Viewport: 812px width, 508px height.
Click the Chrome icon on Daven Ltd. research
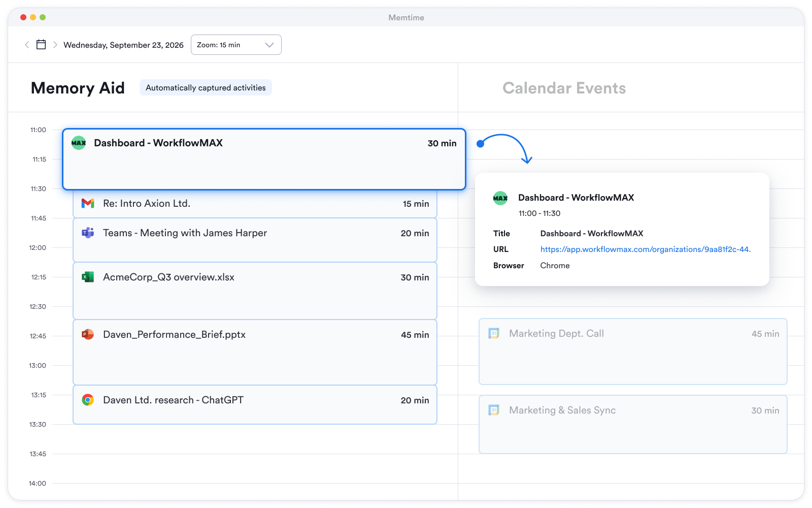coord(88,400)
